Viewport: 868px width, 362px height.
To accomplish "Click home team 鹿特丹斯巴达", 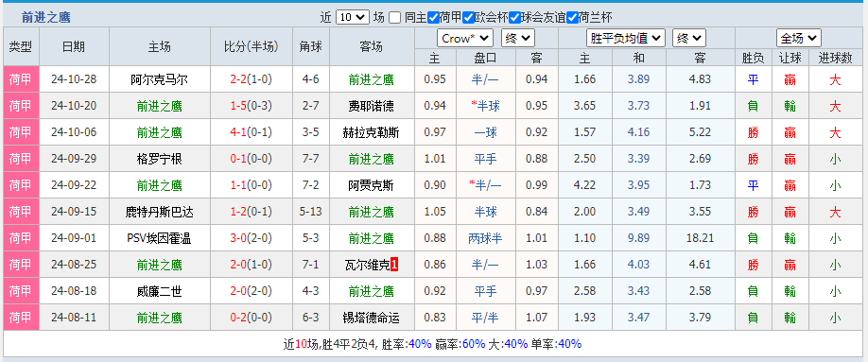I will (160, 212).
